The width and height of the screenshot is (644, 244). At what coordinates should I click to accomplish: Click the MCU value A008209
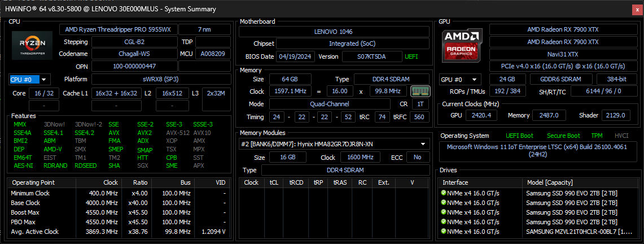[213, 54]
